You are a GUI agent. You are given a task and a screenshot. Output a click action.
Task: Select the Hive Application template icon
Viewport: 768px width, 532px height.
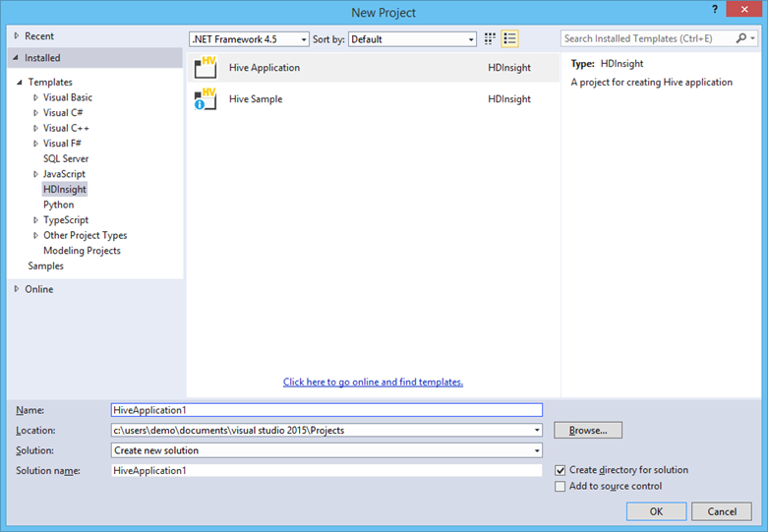click(x=207, y=68)
